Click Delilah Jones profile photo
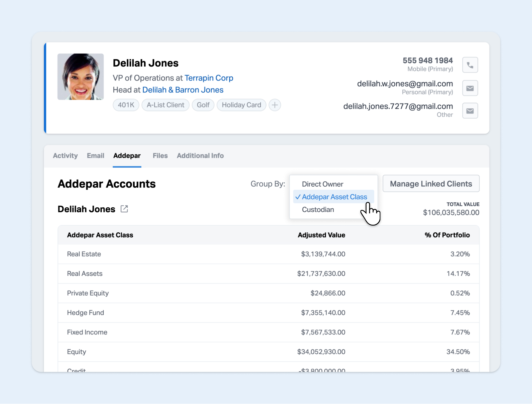The image size is (532, 404). [80, 77]
